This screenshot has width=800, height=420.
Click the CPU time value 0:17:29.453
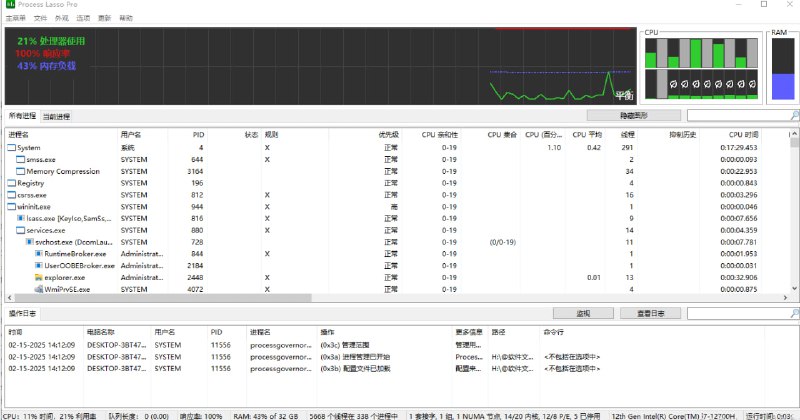pyautogui.click(x=739, y=147)
